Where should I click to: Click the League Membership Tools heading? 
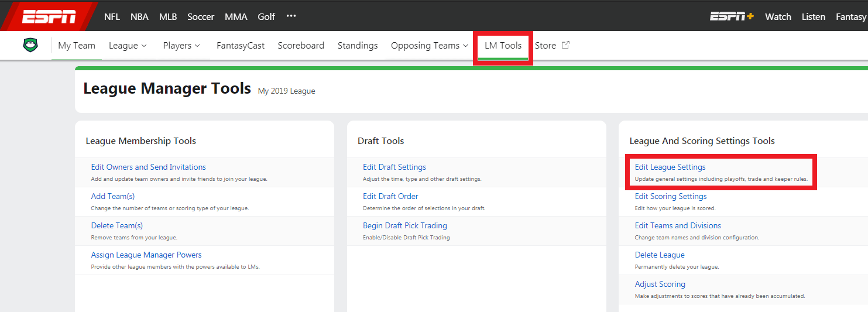141,140
